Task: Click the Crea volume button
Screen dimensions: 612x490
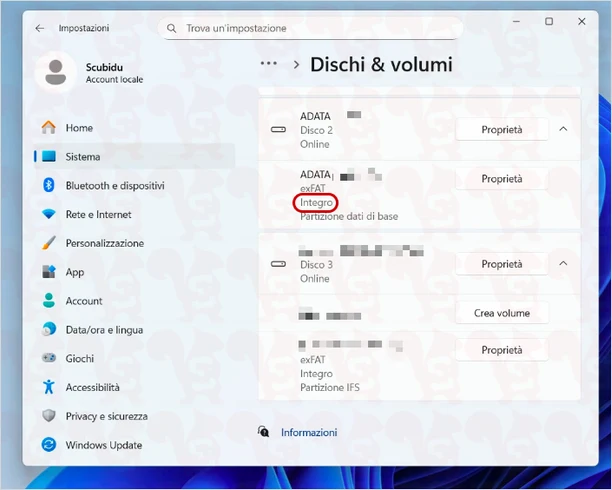Action: (x=502, y=313)
